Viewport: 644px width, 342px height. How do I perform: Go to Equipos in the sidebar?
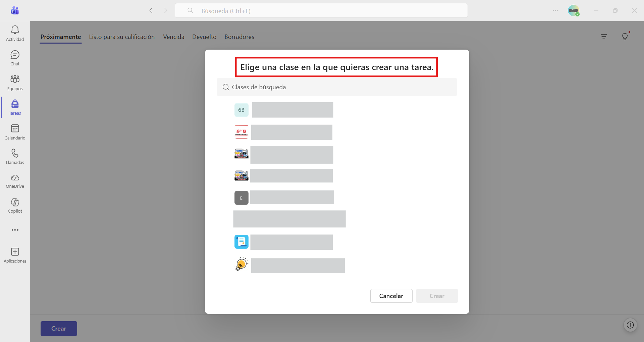pyautogui.click(x=15, y=79)
